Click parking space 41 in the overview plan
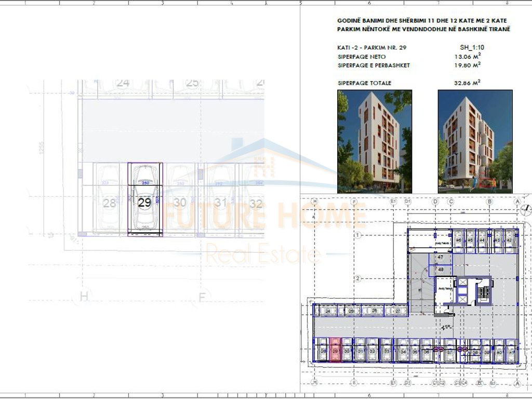532x399 pixels. point(511,352)
